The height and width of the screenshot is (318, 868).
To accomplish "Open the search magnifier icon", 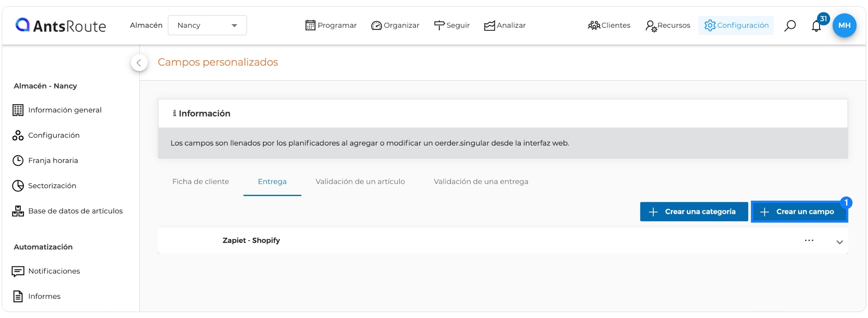I will (x=789, y=26).
